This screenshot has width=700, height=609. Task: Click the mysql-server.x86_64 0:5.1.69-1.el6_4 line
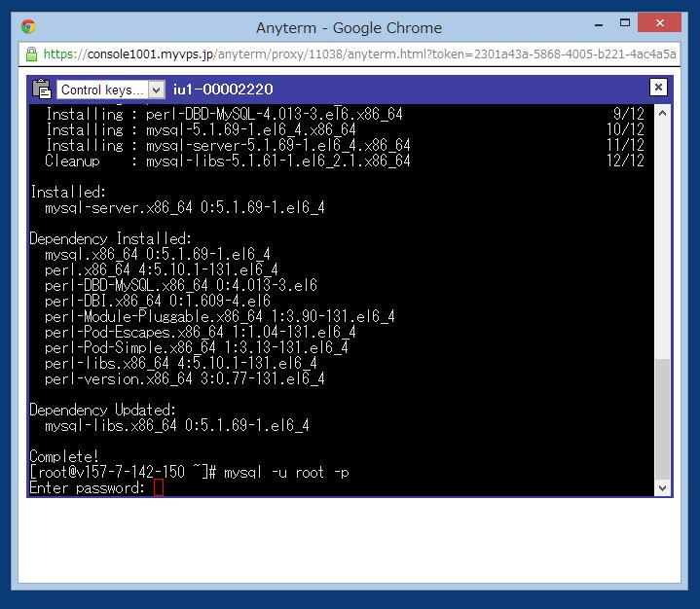184,207
